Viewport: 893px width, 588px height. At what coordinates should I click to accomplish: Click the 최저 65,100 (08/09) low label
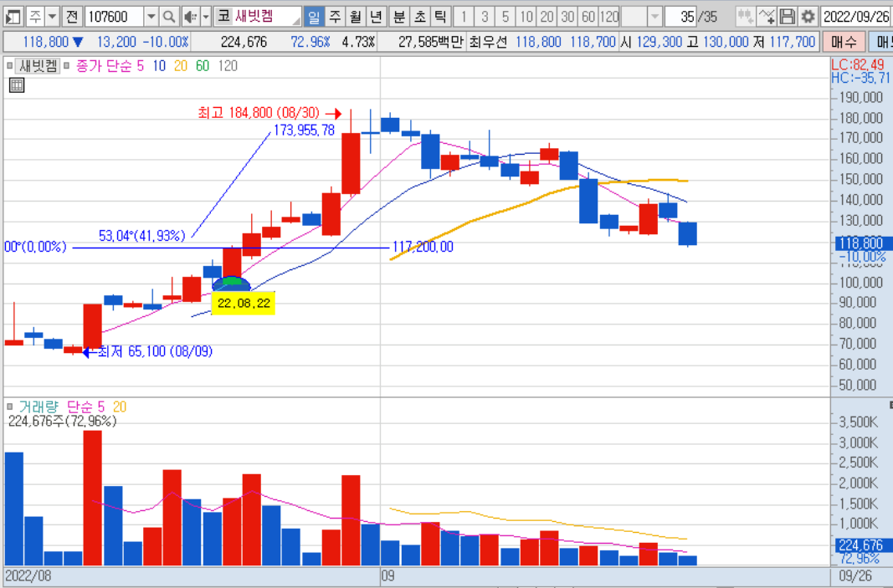156,351
